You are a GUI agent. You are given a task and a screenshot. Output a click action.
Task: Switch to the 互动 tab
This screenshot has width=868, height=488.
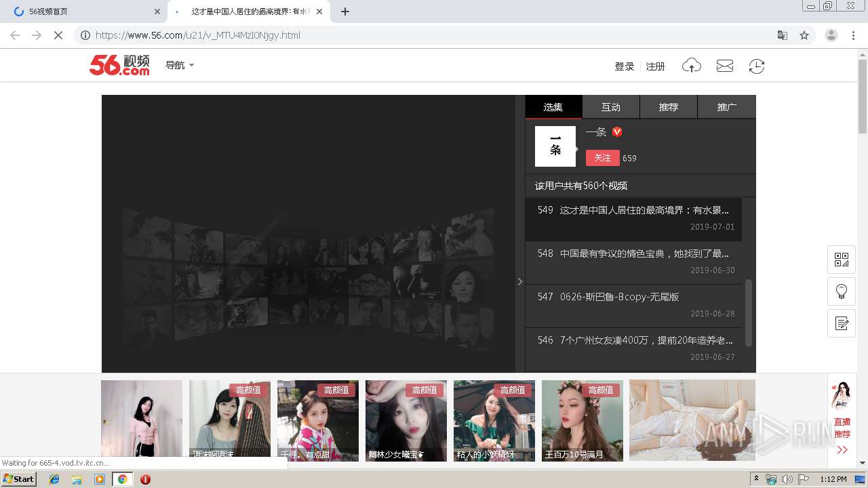point(611,107)
